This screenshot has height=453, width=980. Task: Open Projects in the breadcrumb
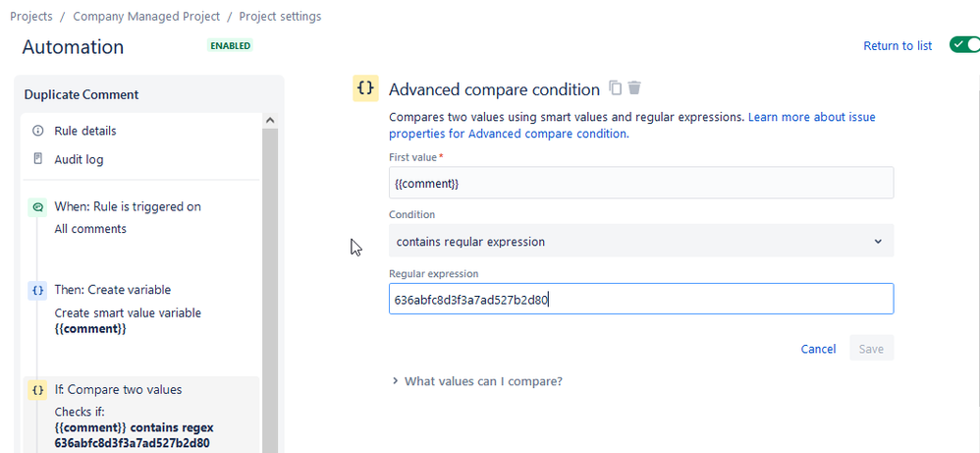(31, 17)
